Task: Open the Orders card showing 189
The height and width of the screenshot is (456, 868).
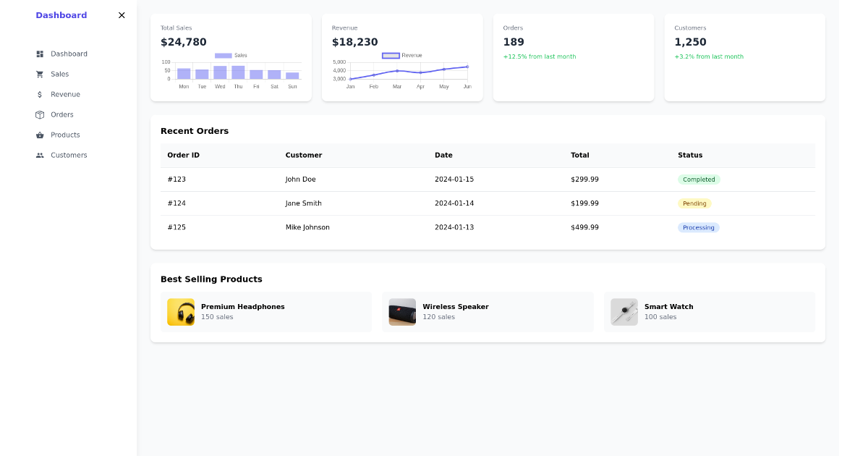Action: pos(573,56)
